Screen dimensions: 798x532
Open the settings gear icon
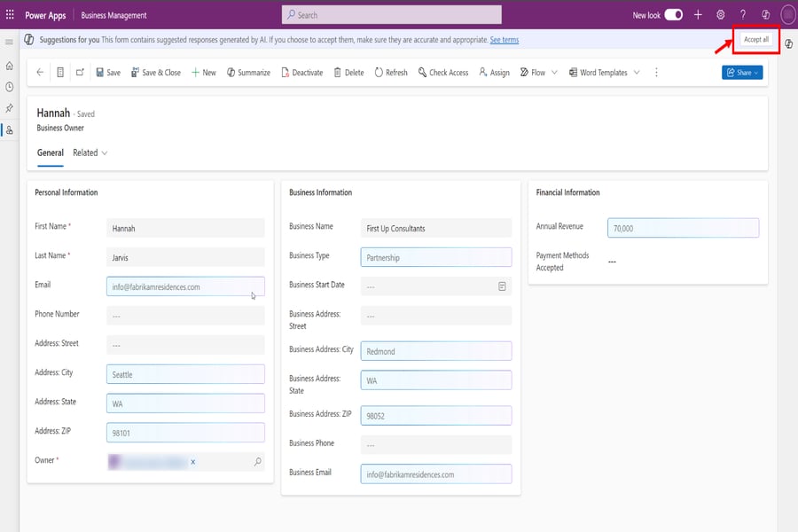720,15
